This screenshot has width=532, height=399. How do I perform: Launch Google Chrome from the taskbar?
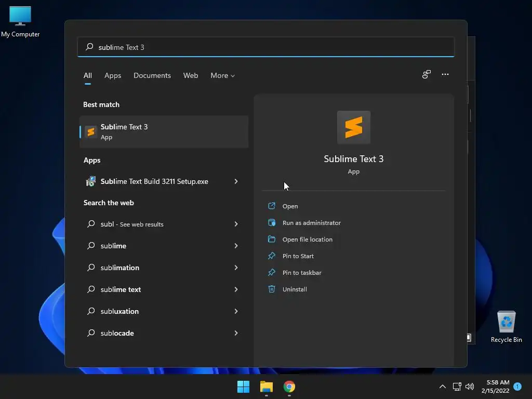(289, 387)
